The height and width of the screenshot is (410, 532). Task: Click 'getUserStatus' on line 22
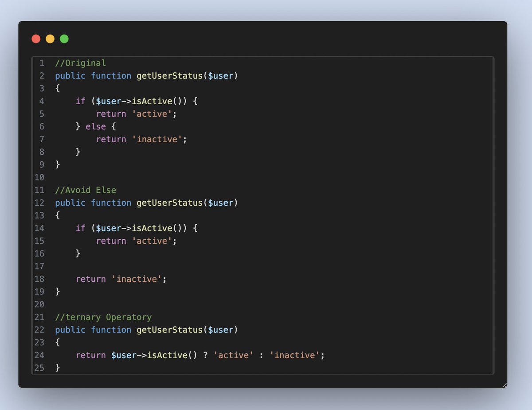(169, 330)
